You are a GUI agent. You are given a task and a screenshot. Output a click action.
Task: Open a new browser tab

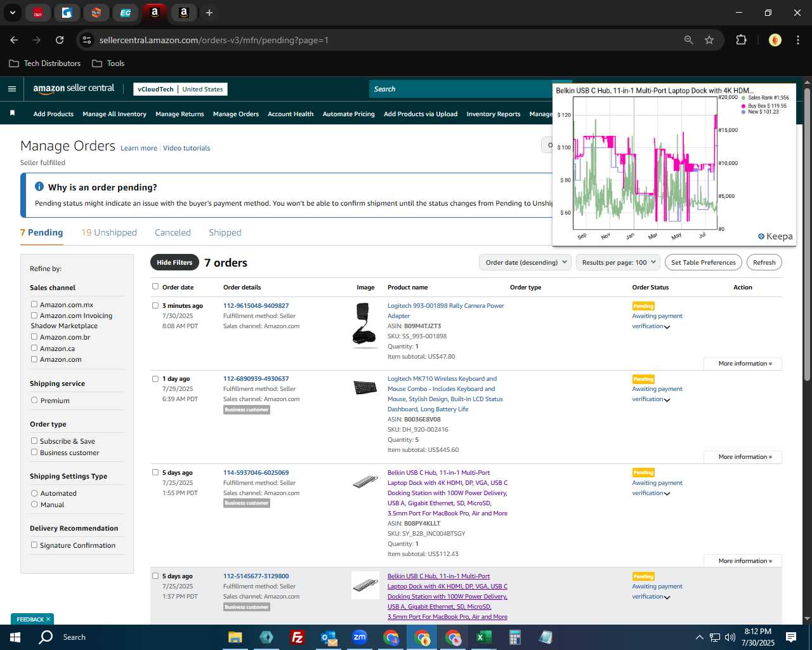click(x=209, y=12)
